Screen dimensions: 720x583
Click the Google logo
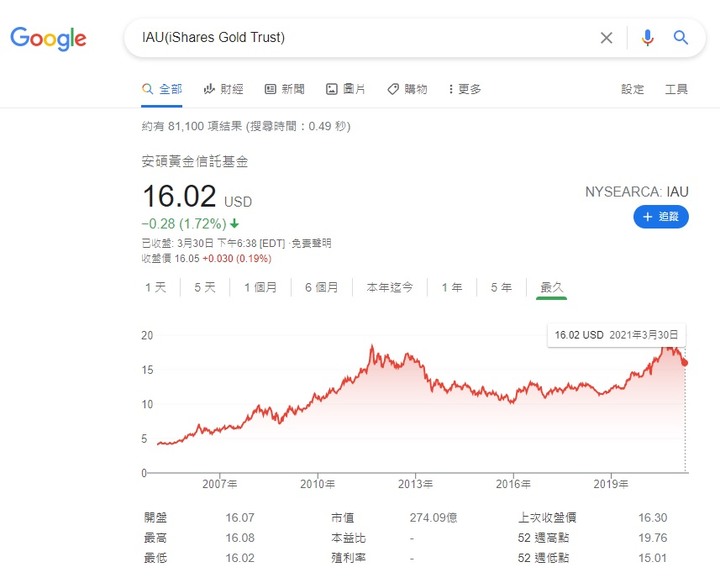48,39
